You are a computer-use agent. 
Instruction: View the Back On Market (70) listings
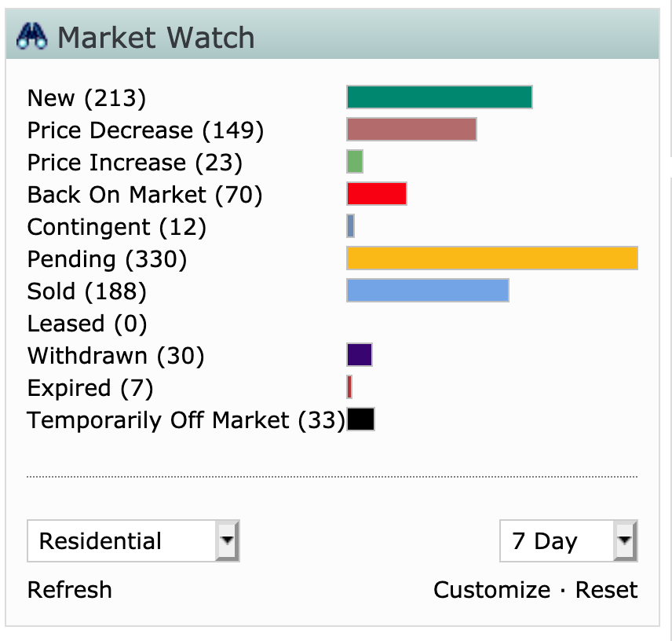point(144,195)
